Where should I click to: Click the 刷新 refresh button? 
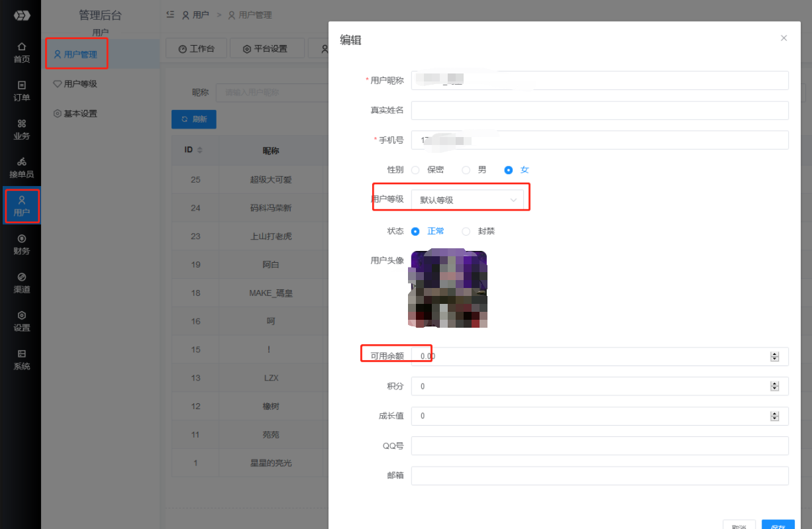(194, 119)
